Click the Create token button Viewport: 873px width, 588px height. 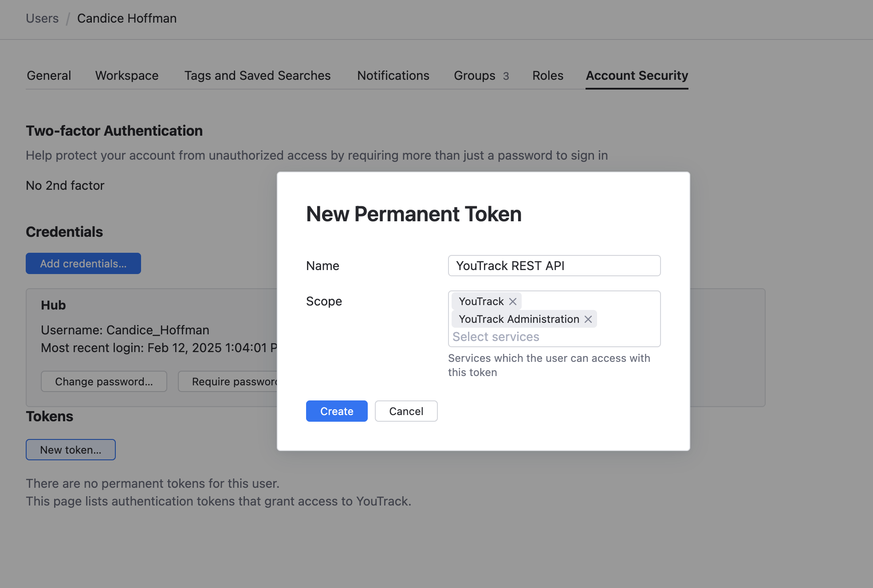pos(337,411)
